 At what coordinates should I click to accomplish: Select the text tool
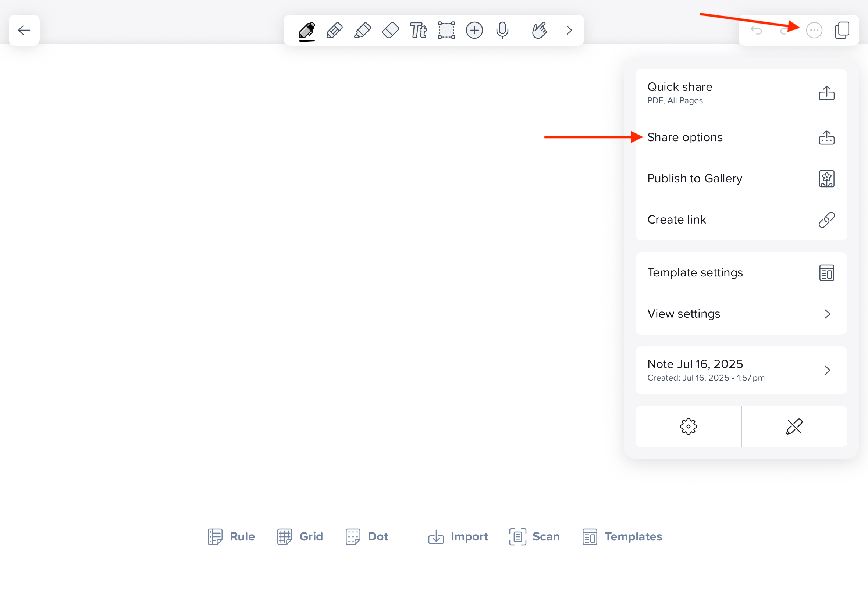pos(418,30)
